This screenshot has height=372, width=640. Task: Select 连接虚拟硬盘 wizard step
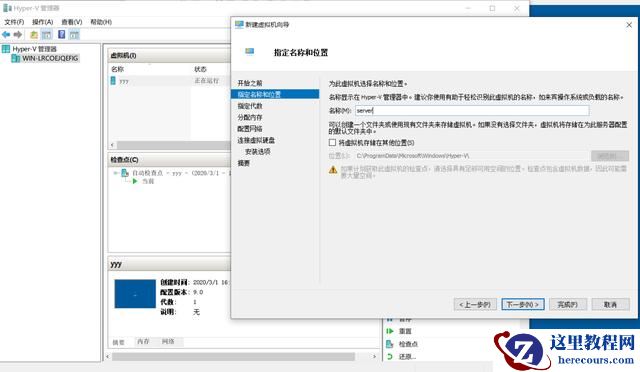(256, 140)
